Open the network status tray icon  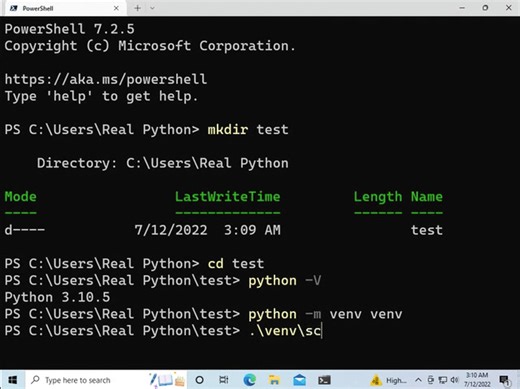point(443,380)
